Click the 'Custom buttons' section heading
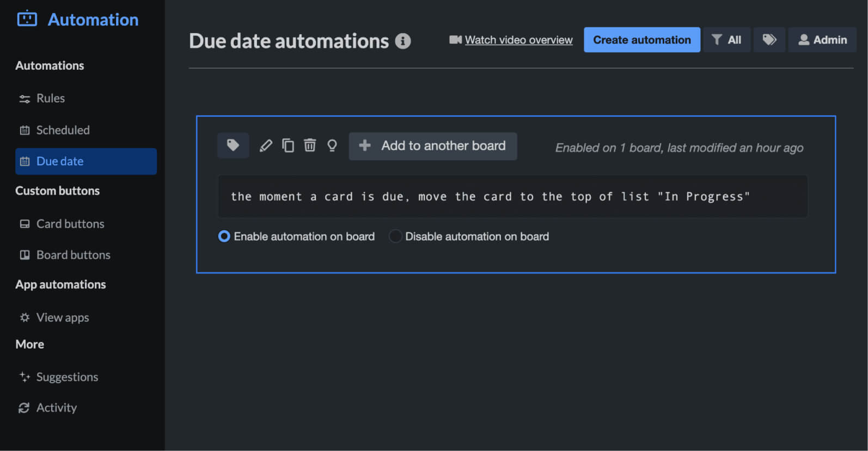 point(57,191)
